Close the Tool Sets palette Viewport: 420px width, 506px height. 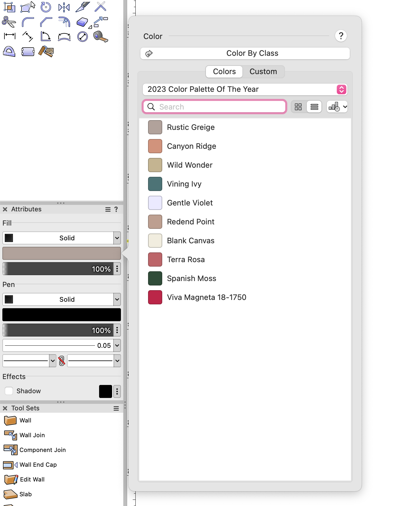pyautogui.click(x=5, y=408)
